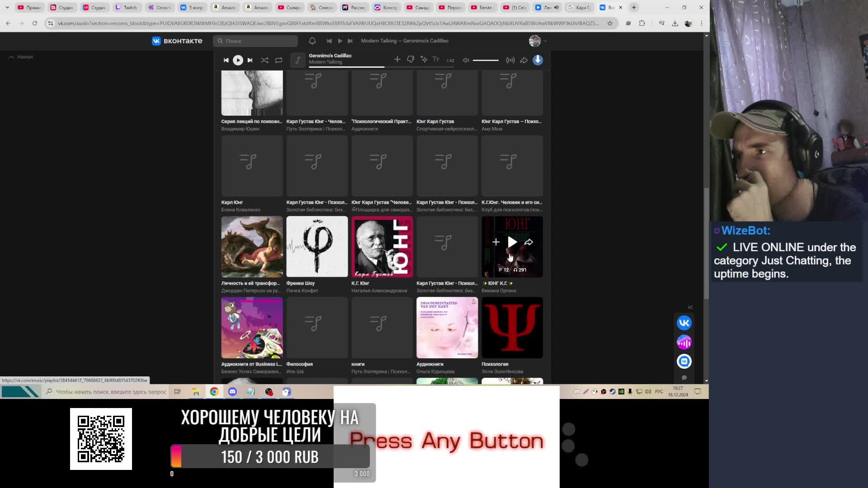
Task: Switch to the first YouTube tab
Action: pos(29,7)
